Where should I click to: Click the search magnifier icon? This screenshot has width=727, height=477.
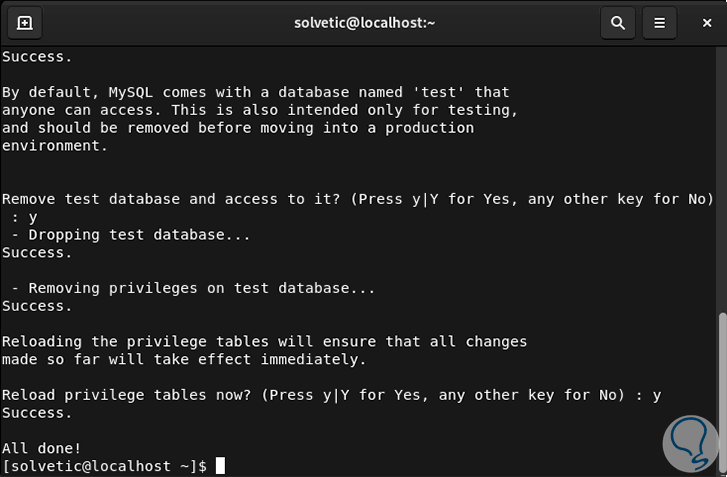click(x=618, y=22)
